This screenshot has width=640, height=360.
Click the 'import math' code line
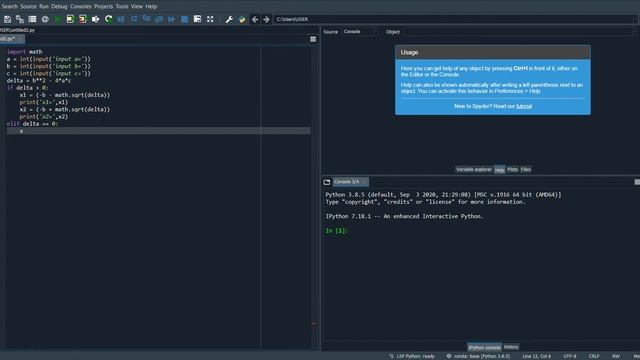(24, 52)
